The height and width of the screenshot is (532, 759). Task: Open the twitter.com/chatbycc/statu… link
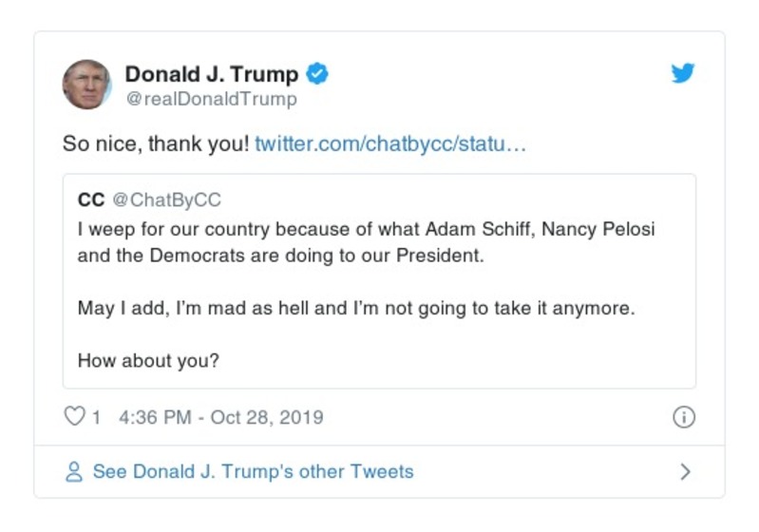coord(389,145)
